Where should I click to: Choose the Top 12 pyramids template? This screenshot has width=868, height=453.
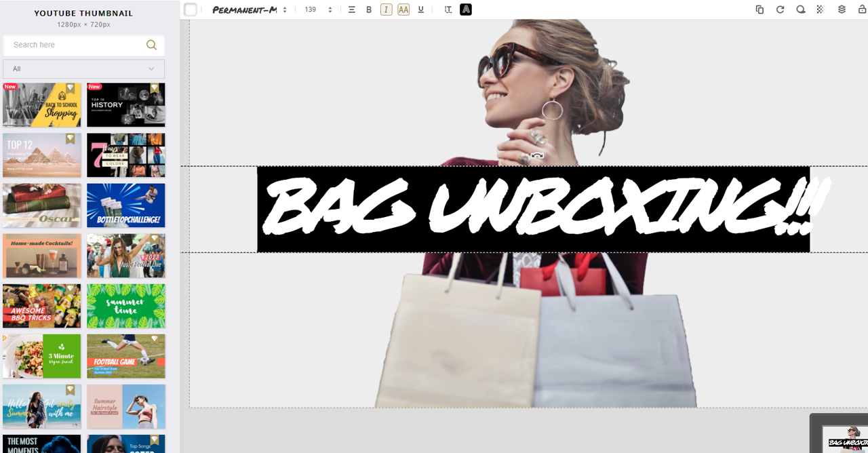coord(42,155)
